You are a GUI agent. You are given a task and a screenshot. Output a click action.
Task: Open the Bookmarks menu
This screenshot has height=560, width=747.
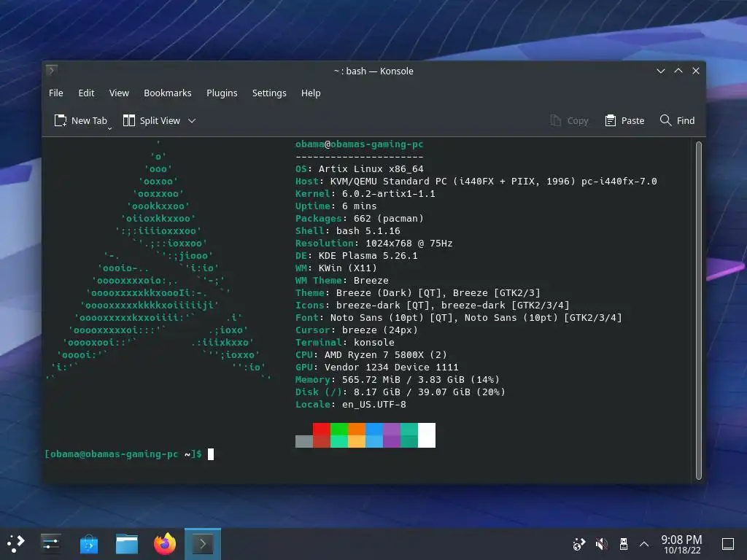(168, 93)
